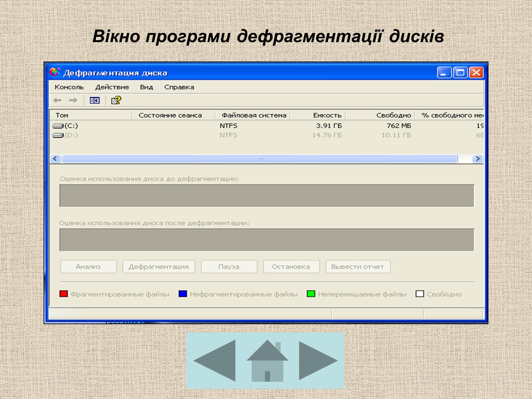
Task: Click the 14.76 ГБ capacity value
Action: 327,135
